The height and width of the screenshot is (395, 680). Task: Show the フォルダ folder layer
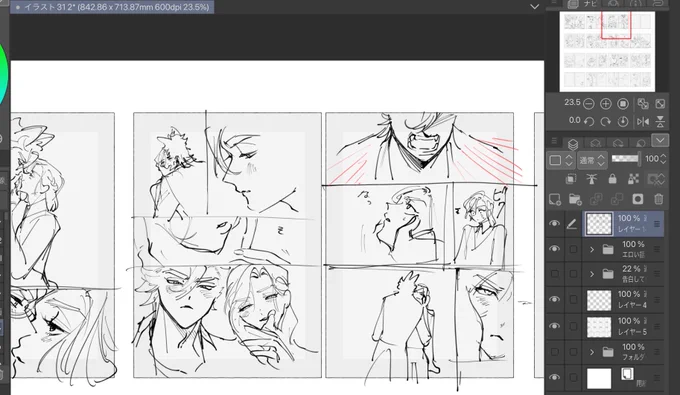point(554,352)
